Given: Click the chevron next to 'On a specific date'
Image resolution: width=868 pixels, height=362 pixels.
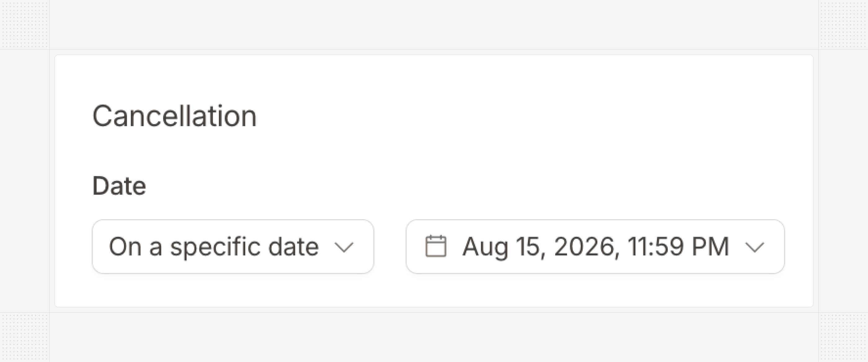Looking at the screenshot, I should coord(344,247).
